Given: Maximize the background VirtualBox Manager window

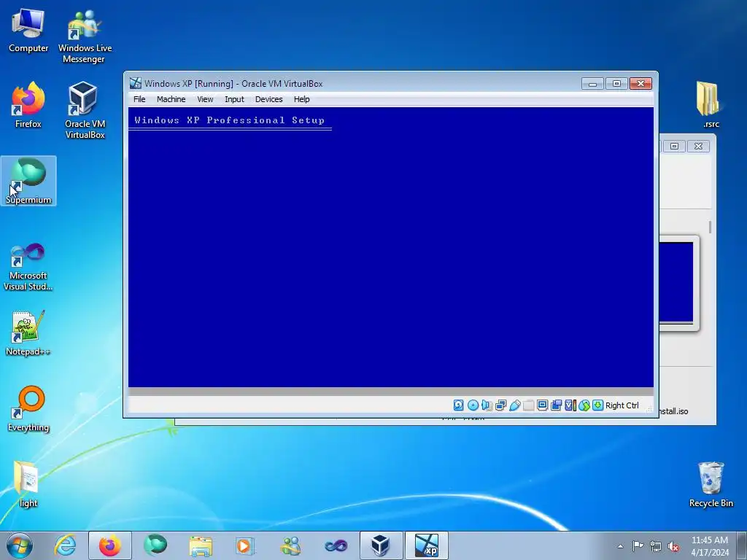Looking at the screenshot, I should point(674,146).
